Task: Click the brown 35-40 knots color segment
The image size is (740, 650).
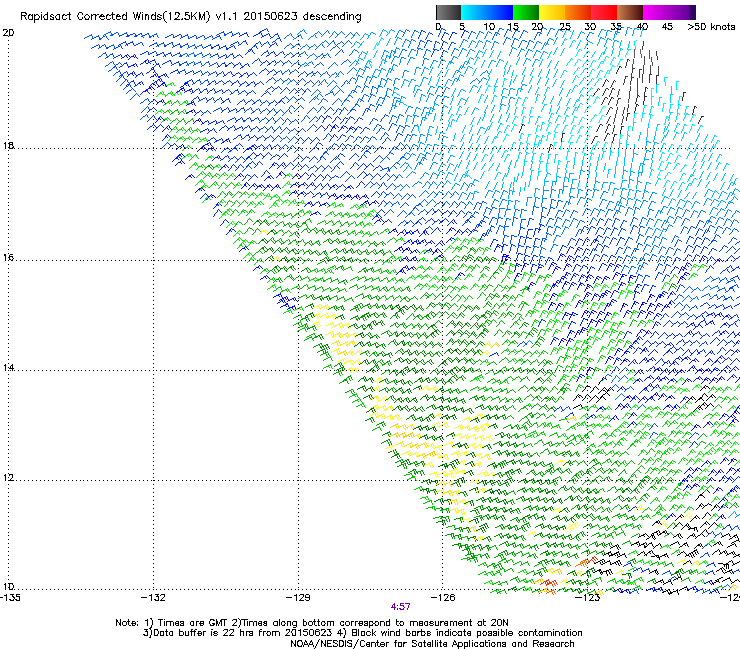Action: point(630,12)
